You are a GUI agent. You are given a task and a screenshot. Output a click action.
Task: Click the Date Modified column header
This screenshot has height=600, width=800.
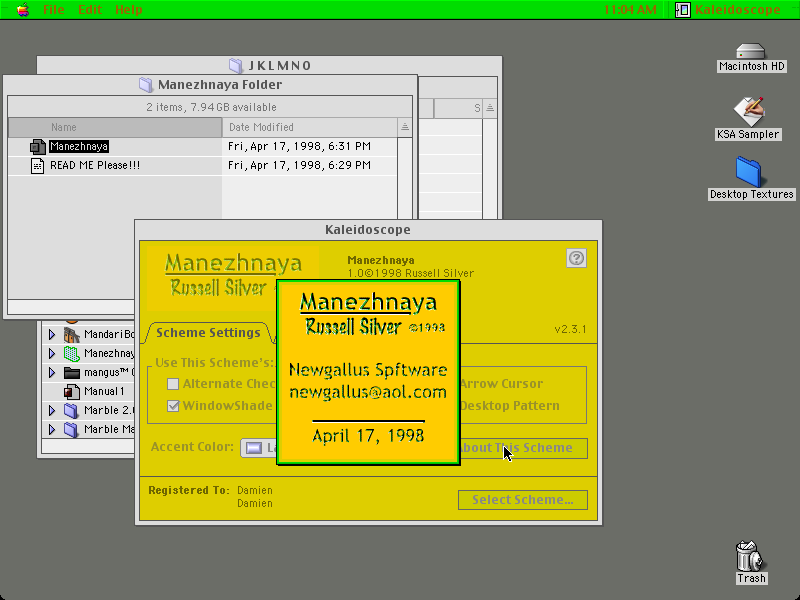tap(310, 127)
